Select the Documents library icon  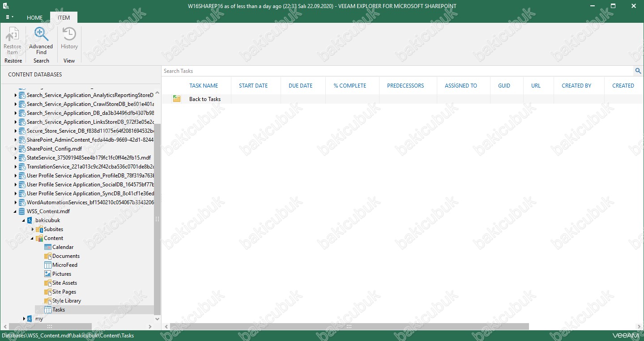(x=48, y=256)
